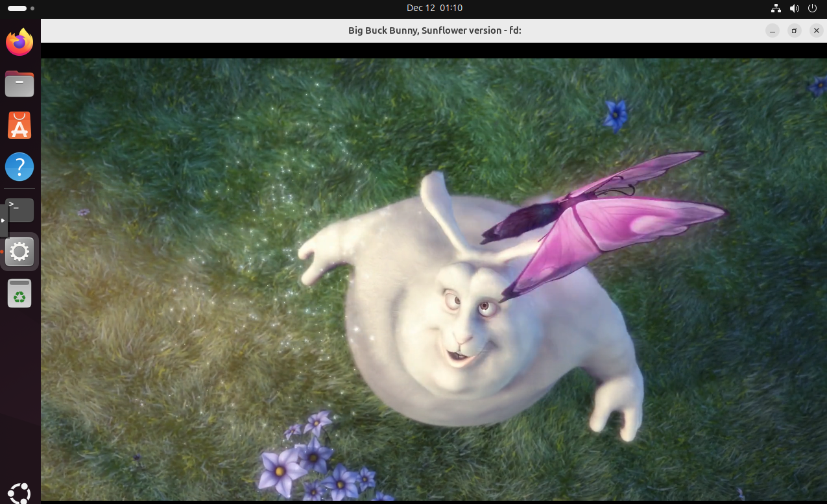827x504 pixels.
Task: Open the Help icon in dock
Action: pos(19,167)
